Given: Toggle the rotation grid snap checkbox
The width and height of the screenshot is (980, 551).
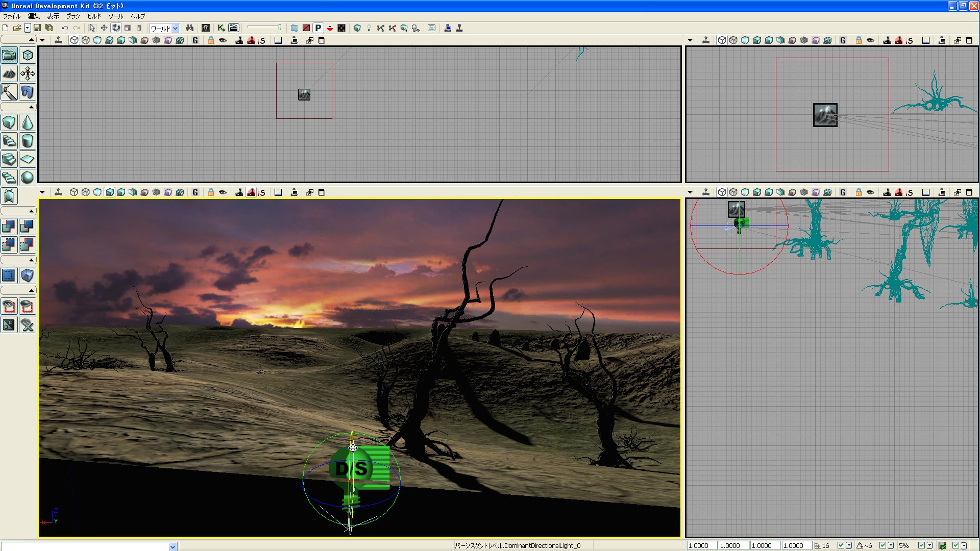Looking at the screenshot, I should click(883, 546).
